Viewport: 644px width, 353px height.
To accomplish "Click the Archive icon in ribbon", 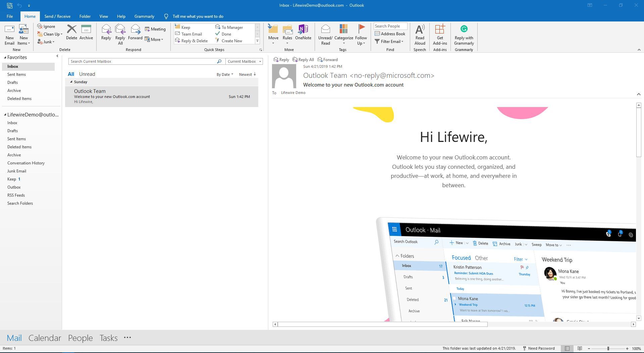I will pos(86,29).
